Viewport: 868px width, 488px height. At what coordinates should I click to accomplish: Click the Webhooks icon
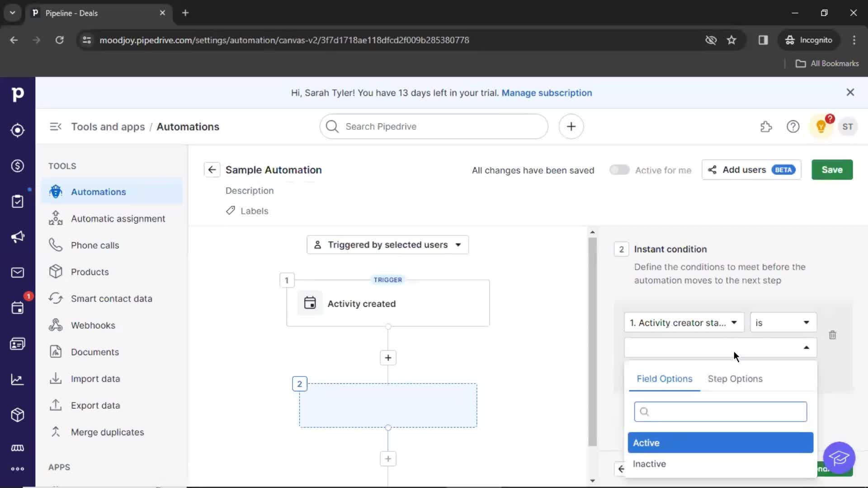56,325
